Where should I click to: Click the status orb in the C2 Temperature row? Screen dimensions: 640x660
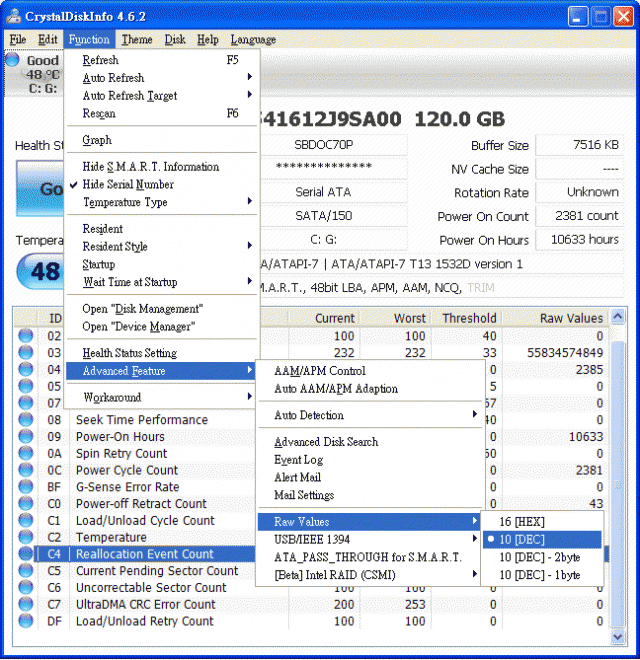(26, 537)
